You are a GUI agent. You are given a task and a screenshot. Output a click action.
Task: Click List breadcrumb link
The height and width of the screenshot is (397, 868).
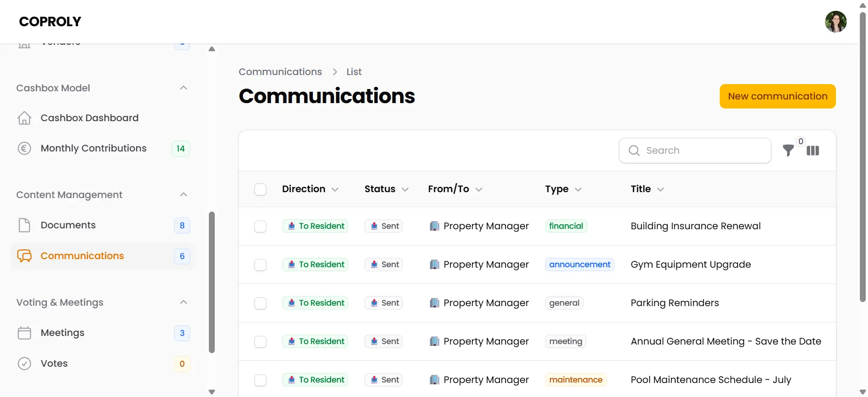coord(354,72)
